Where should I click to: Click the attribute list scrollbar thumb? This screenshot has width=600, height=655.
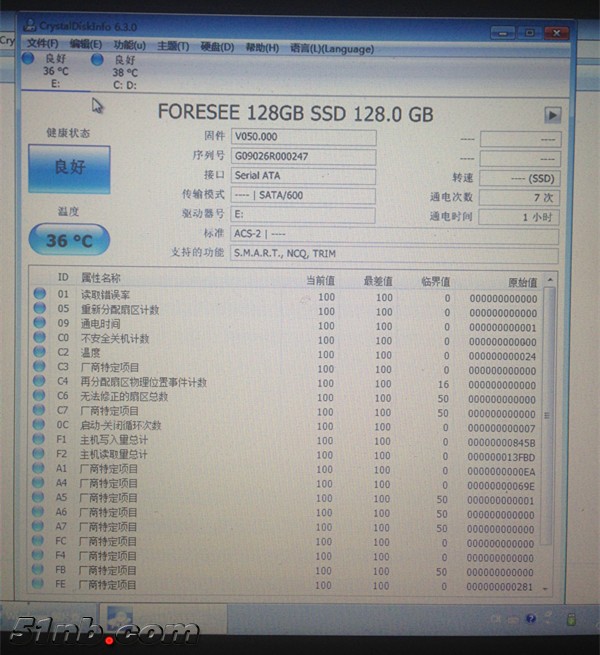(x=548, y=415)
